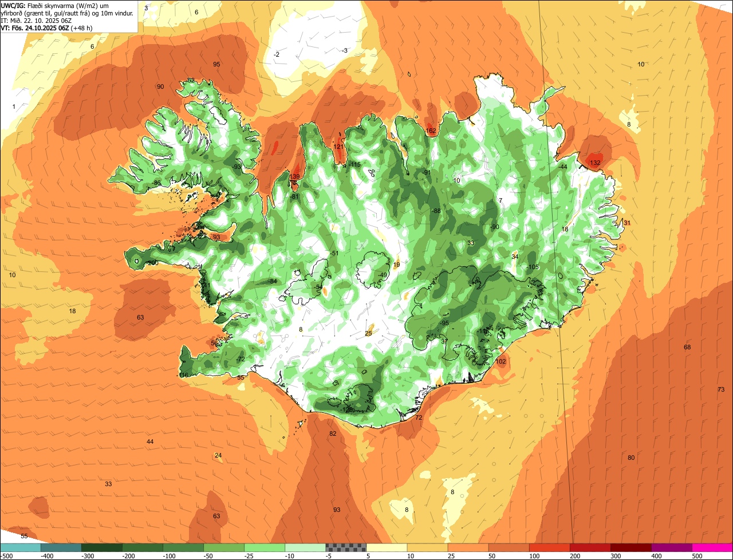
Task: Click the '-25' legend label
Action: pyautogui.click(x=249, y=556)
